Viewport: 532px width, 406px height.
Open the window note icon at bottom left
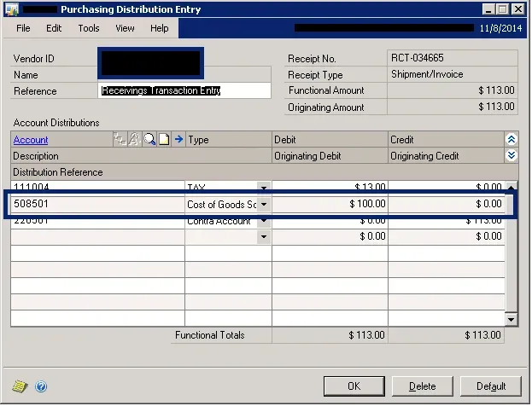point(21,386)
